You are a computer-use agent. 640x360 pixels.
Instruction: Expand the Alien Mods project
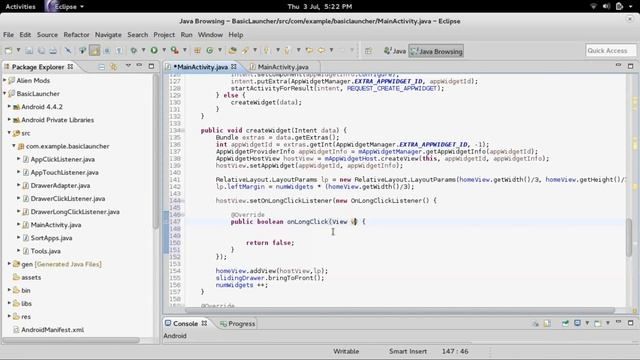[x=4, y=80]
